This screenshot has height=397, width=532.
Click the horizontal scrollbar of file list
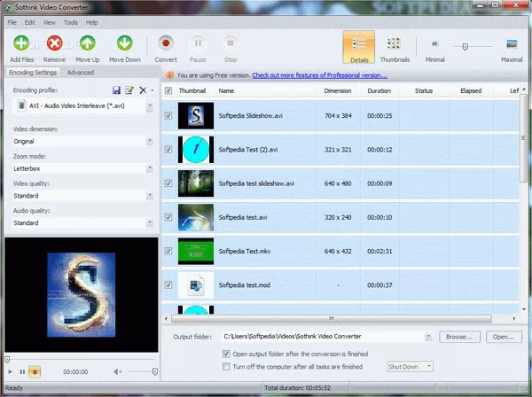click(x=331, y=319)
